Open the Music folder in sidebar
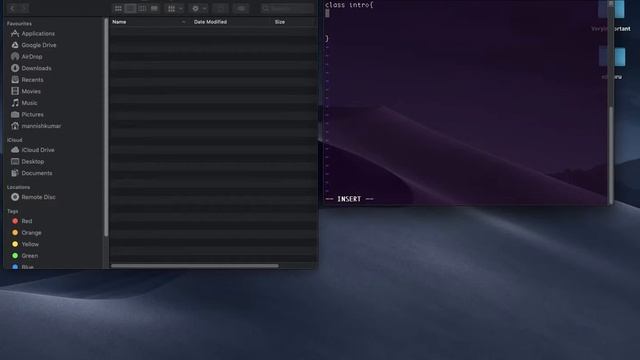This screenshot has height=360, width=640. click(24, 103)
